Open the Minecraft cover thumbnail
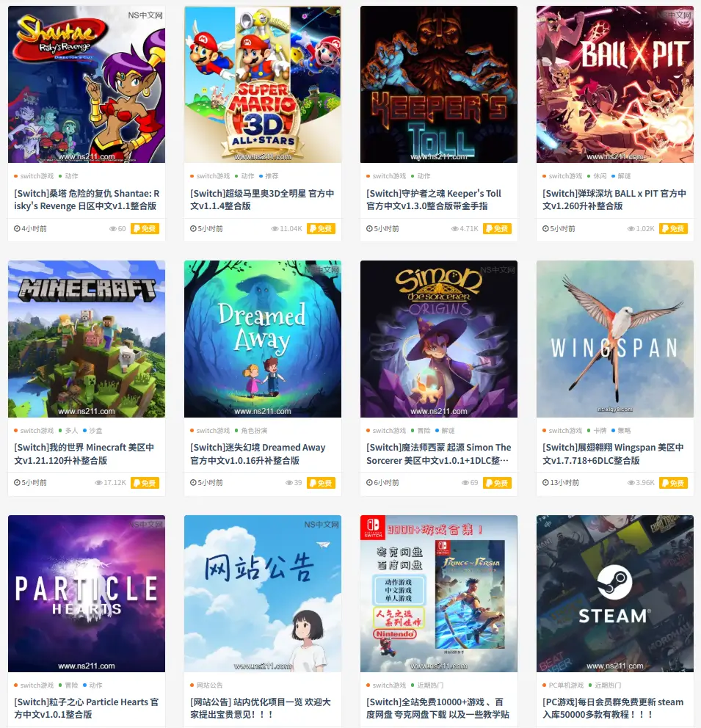 [x=87, y=339]
